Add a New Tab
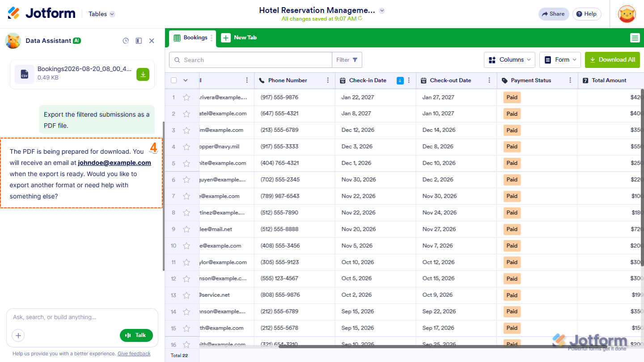The height and width of the screenshot is (362, 644). click(x=239, y=38)
